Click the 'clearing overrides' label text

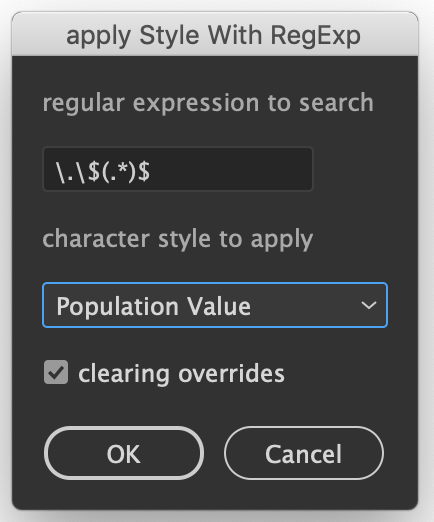click(x=181, y=374)
